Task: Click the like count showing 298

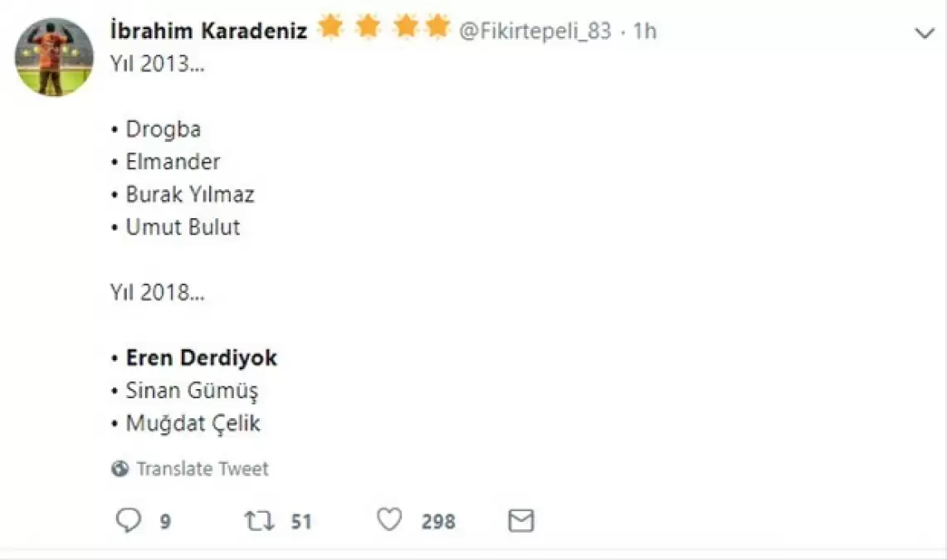Action: (437, 522)
